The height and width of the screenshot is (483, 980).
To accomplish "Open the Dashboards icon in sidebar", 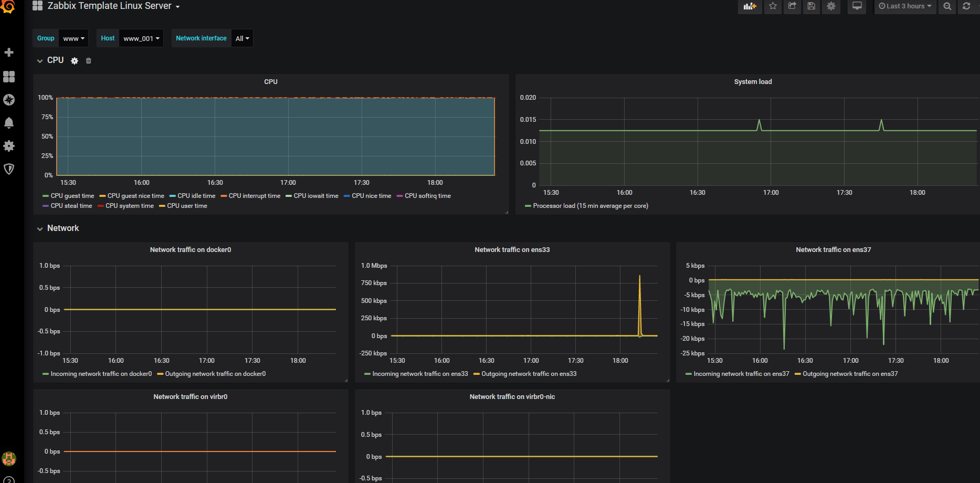I will 9,77.
